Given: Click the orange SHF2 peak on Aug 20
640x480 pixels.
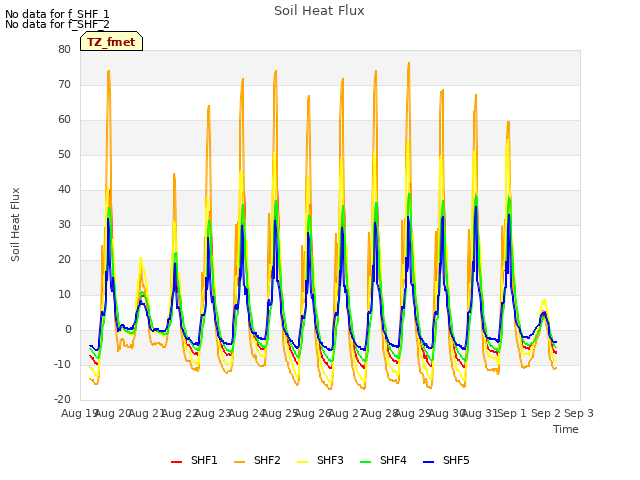Looking at the screenshot, I should tap(109, 71).
